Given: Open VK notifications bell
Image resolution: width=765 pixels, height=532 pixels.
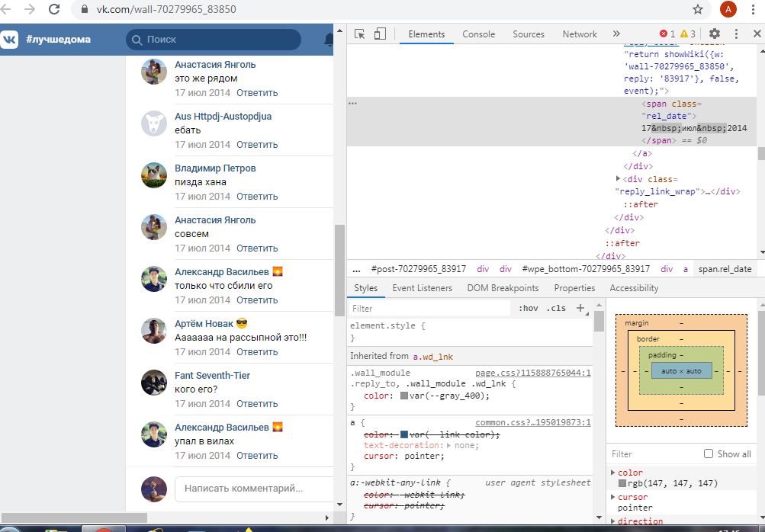Looking at the screenshot, I should (x=329, y=40).
